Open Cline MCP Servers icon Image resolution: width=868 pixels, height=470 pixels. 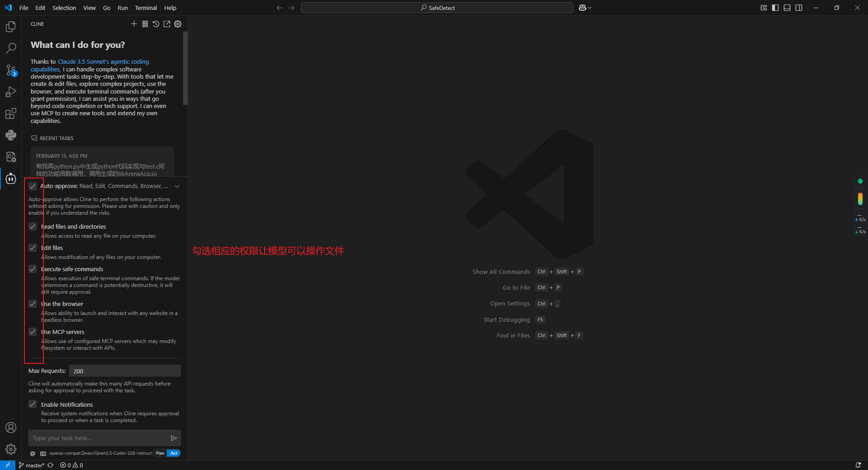(x=145, y=24)
